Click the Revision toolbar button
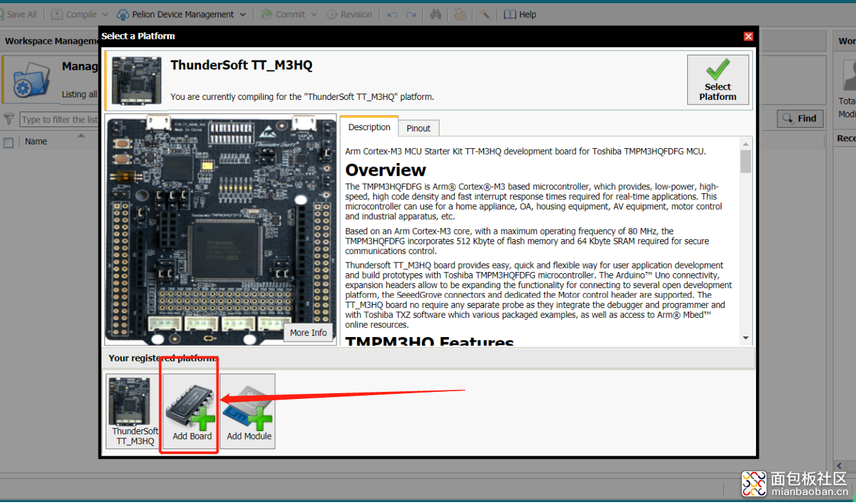 [x=349, y=14]
